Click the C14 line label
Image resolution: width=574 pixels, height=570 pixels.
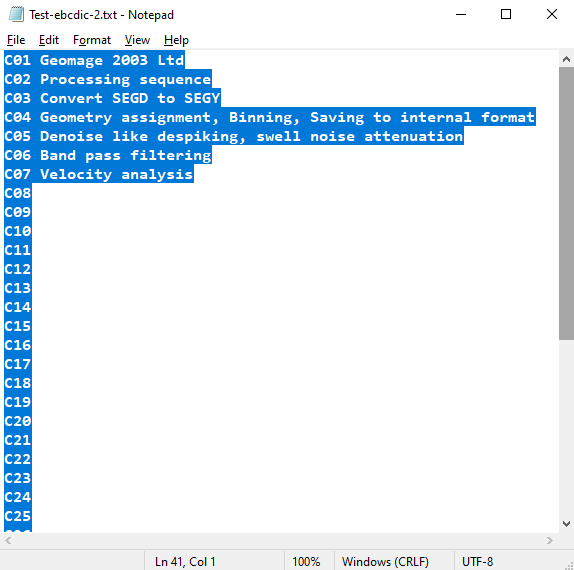[18, 307]
